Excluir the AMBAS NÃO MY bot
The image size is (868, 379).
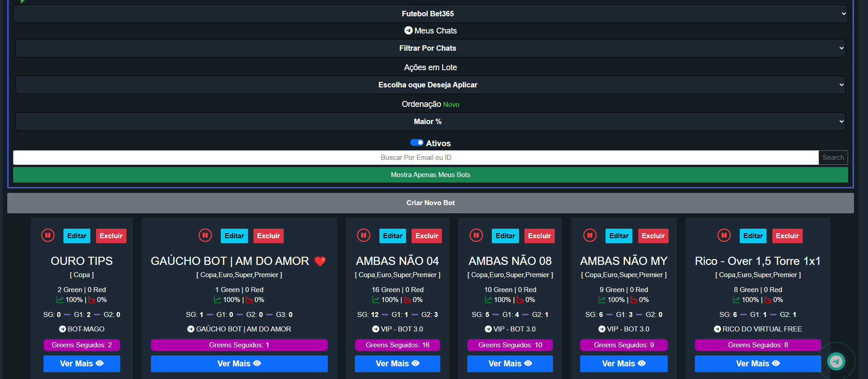653,236
